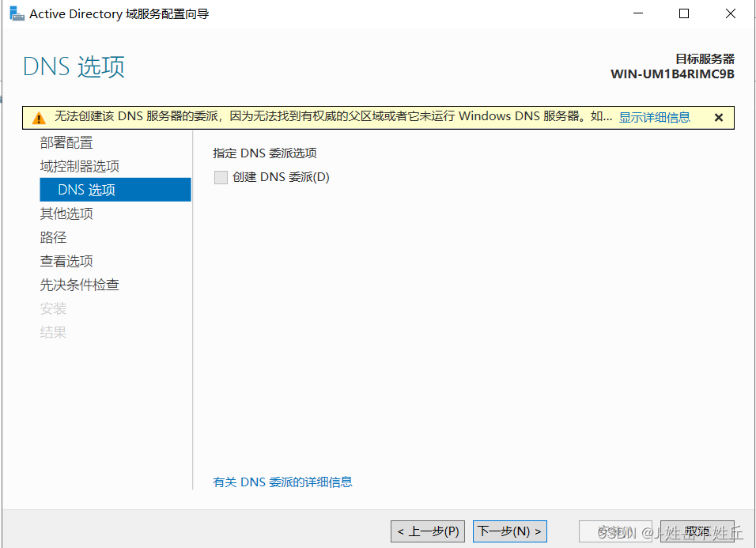The width and height of the screenshot is (756, 548).
Task: Jump to 路径 step
Action: pyautogui.click(x=53, y=237)
